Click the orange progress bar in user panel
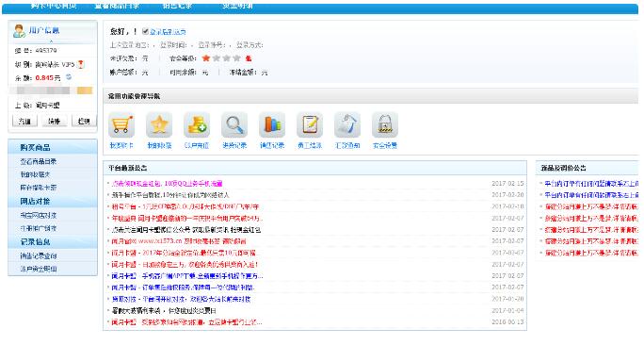 85,90
